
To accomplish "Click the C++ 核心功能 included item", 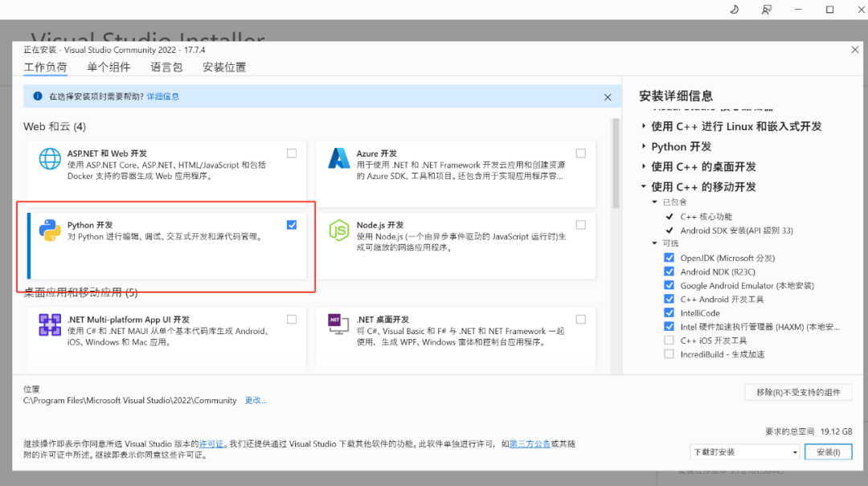I will coord(706,216).
